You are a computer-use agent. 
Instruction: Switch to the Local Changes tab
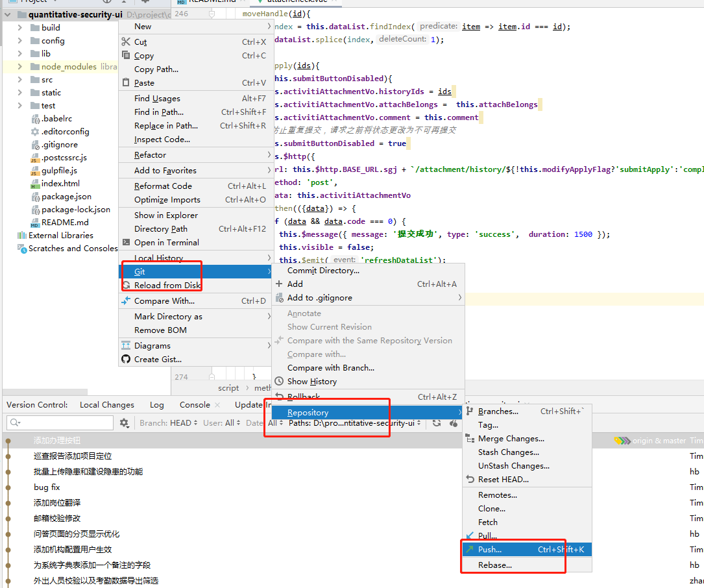[106, 404]
